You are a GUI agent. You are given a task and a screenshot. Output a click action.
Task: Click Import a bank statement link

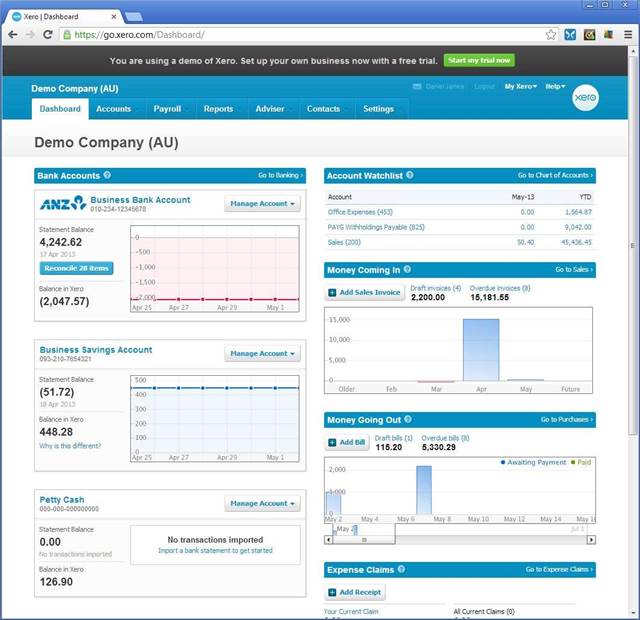pos(215,551)
